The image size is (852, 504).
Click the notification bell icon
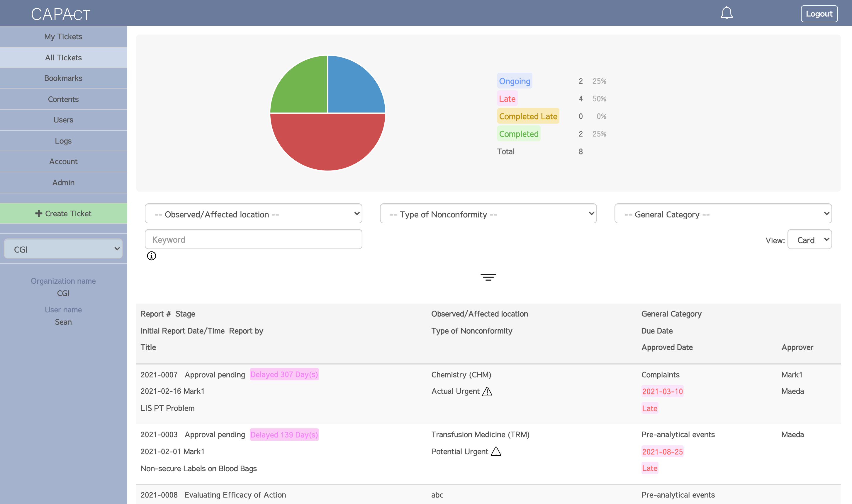pyautogui.click(x=726, y=13)
